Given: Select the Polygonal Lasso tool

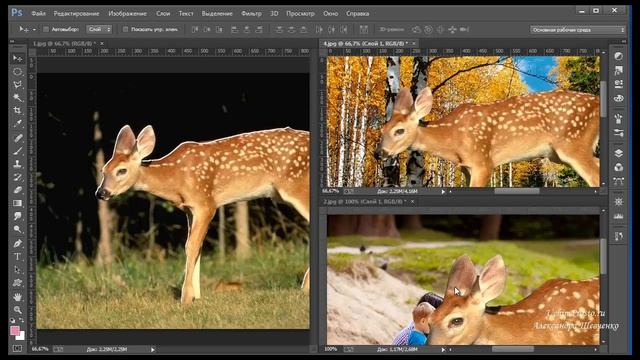Looking at the screenshot, I should coord(17,84).
